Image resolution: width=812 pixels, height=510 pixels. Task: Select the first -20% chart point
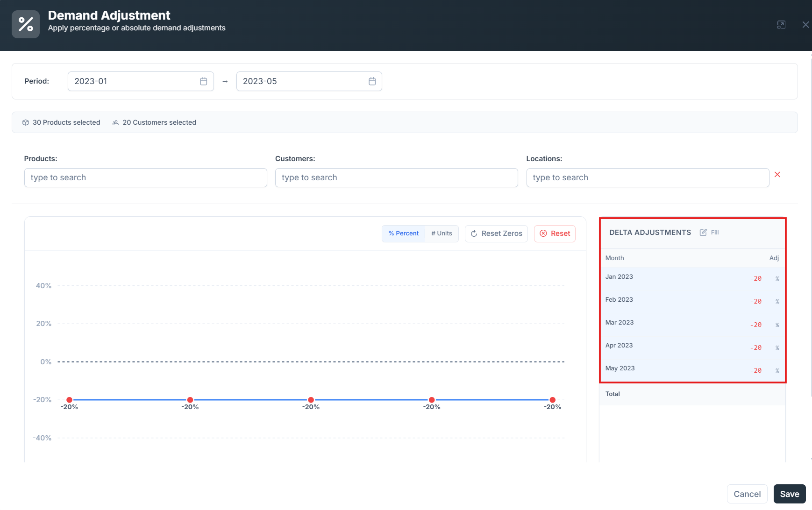(x=69, y=400)
